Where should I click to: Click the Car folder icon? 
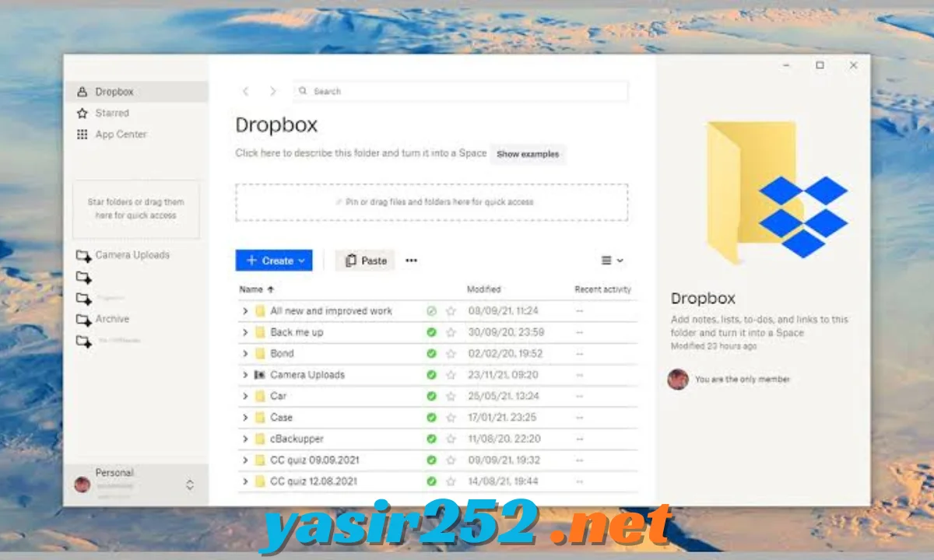pos(260,396)
